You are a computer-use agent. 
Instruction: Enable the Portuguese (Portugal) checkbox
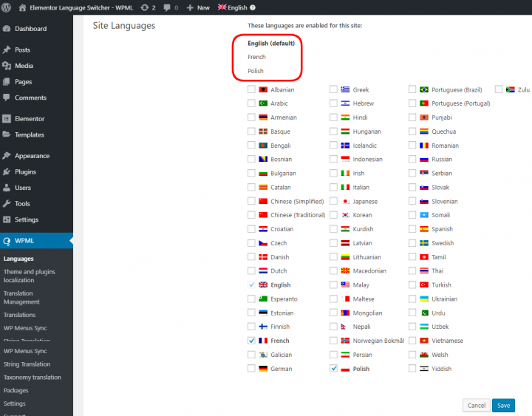point(412,103)
